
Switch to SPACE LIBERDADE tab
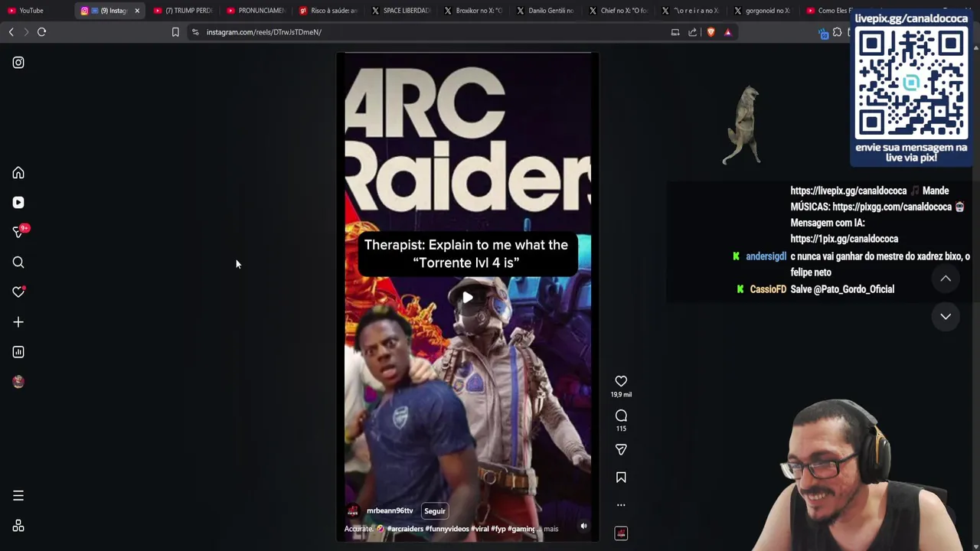[x=400, y=11]
